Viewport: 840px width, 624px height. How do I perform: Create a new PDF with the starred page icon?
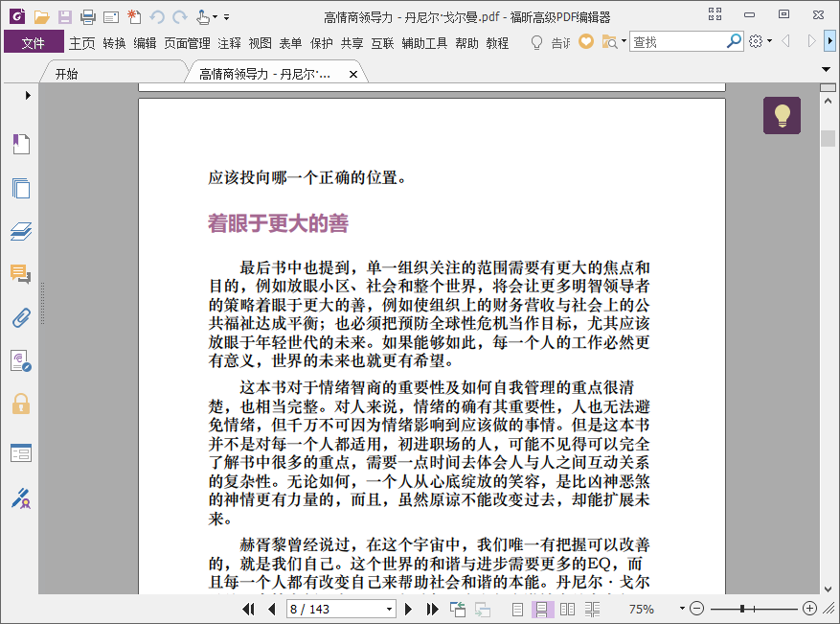[134, 17]
